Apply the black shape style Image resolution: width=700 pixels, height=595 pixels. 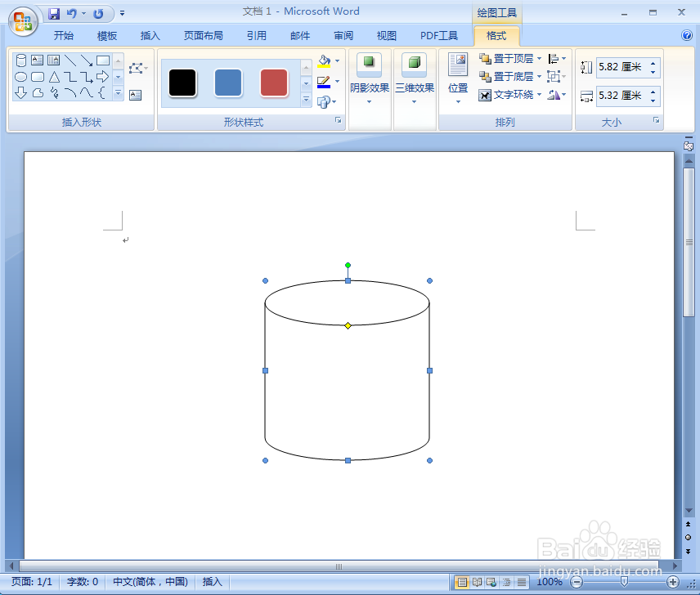pyautogui.click(x=182, y=83)
